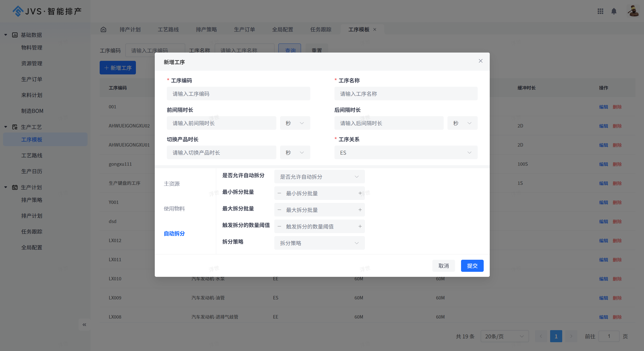
Task: Collapse the 生产工艺 tree section
Action: (6, 127)
